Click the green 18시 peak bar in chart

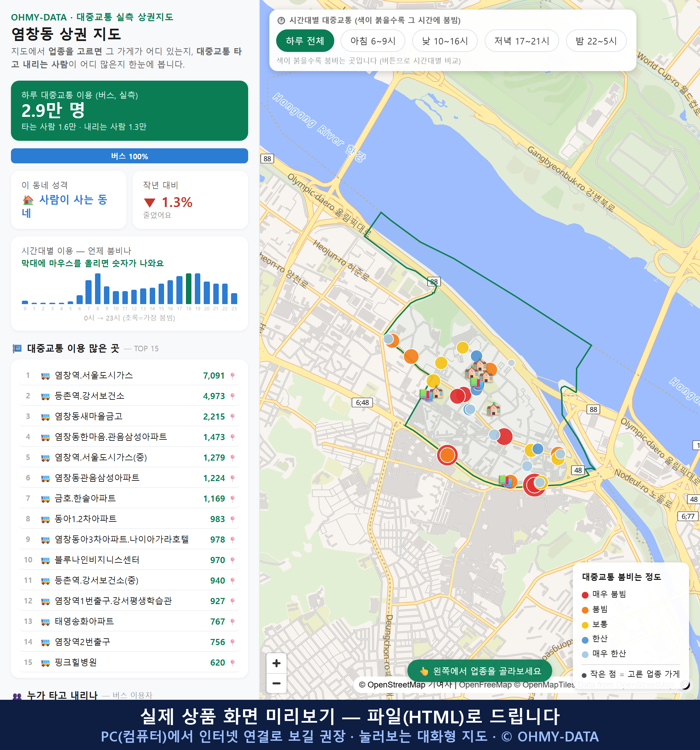click(189, 289)
